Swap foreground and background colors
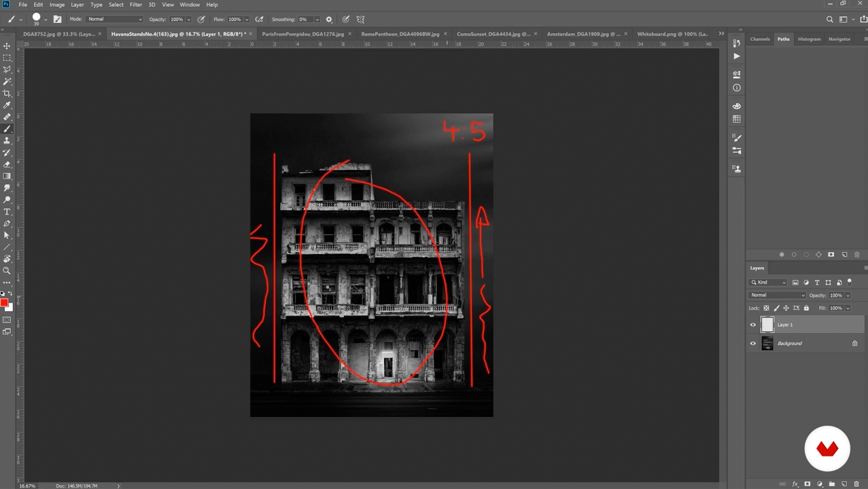The height and width of the screenshot is (489, 868). (10, 294)
